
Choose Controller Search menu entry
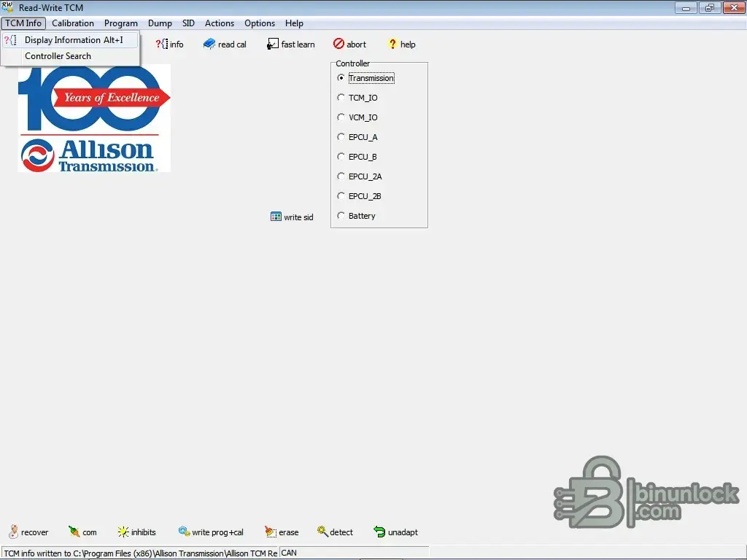tap(70, 55)
